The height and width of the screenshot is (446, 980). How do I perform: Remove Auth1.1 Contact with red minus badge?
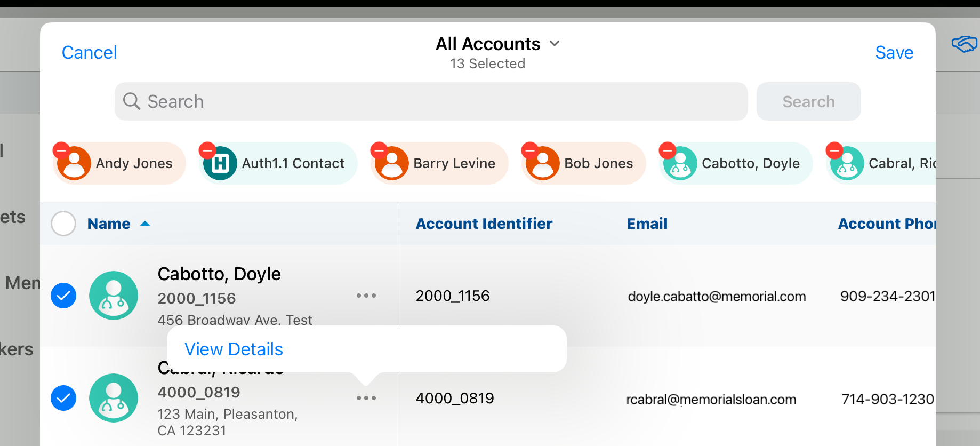coord(207,150)
